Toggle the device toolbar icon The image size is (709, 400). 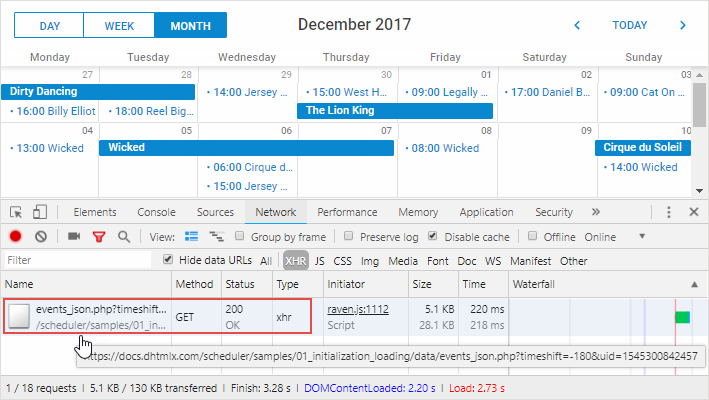coord(40,212)
